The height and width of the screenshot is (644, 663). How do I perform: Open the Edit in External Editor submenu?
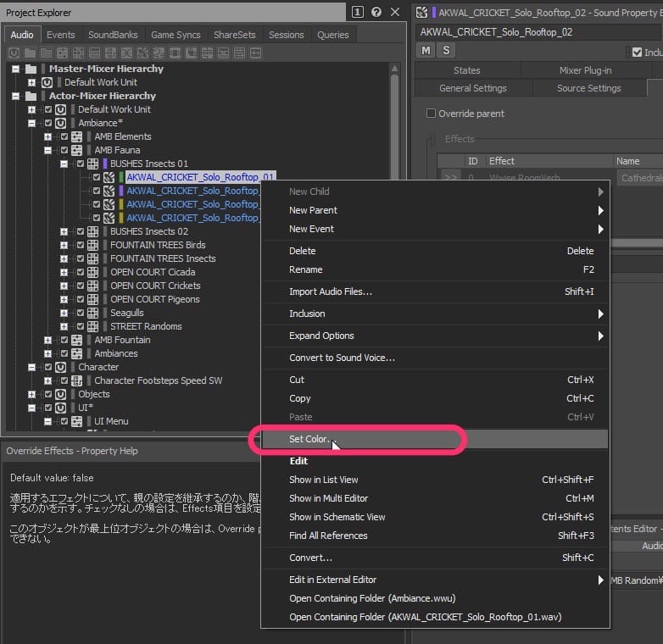click(x=435, y=580)
